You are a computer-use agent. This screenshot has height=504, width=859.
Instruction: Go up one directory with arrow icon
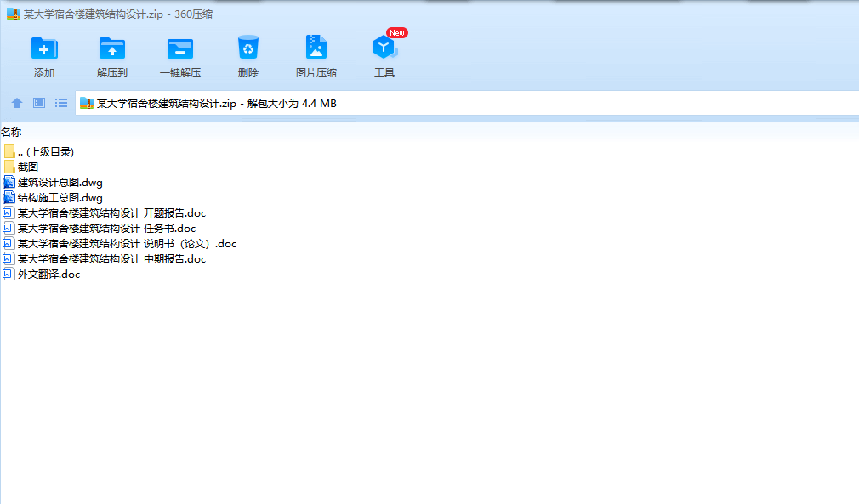click(17, 103)
